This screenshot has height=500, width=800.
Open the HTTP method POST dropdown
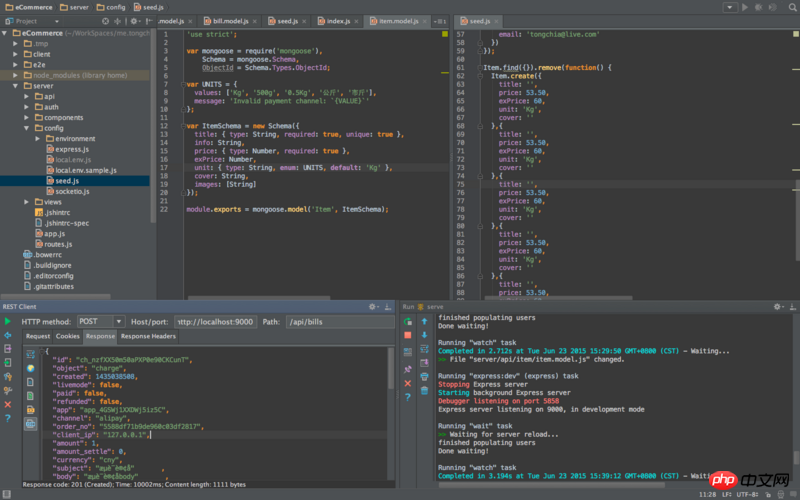118,321
